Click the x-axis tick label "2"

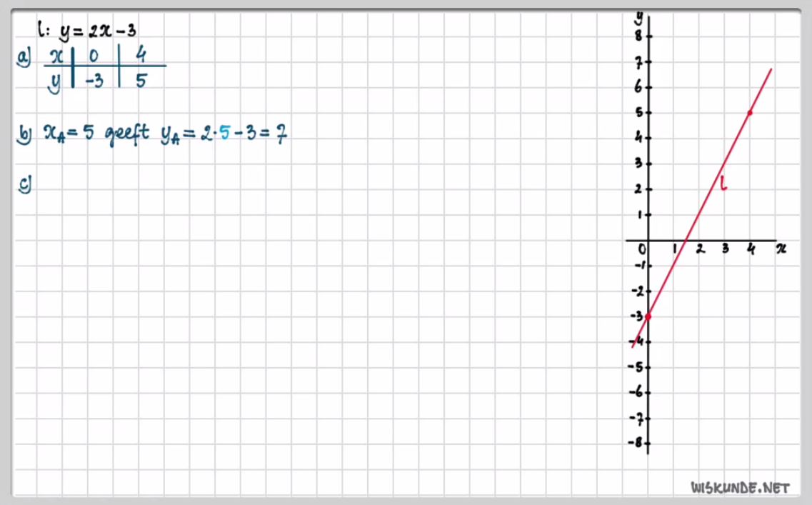[x=700, y=249]
